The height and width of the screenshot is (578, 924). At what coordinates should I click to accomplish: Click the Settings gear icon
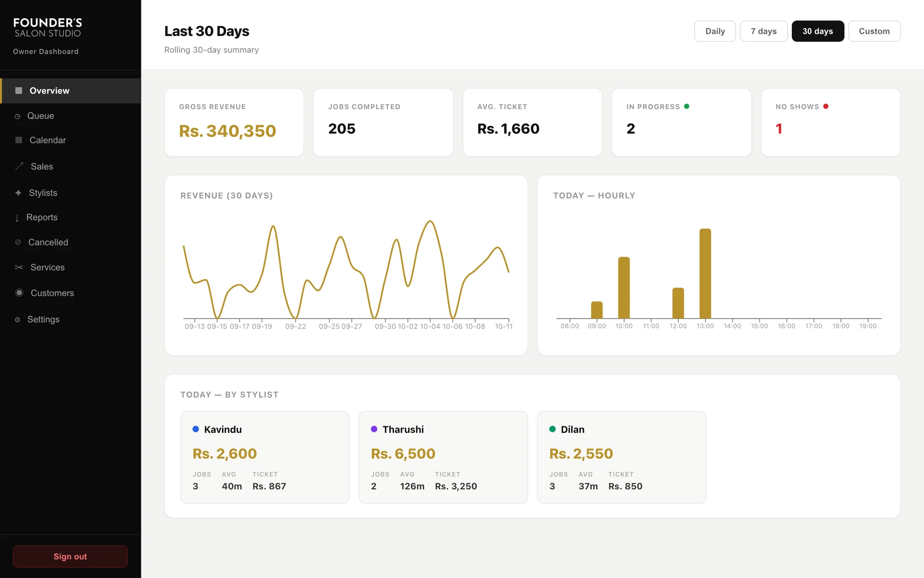coord(18,320)
